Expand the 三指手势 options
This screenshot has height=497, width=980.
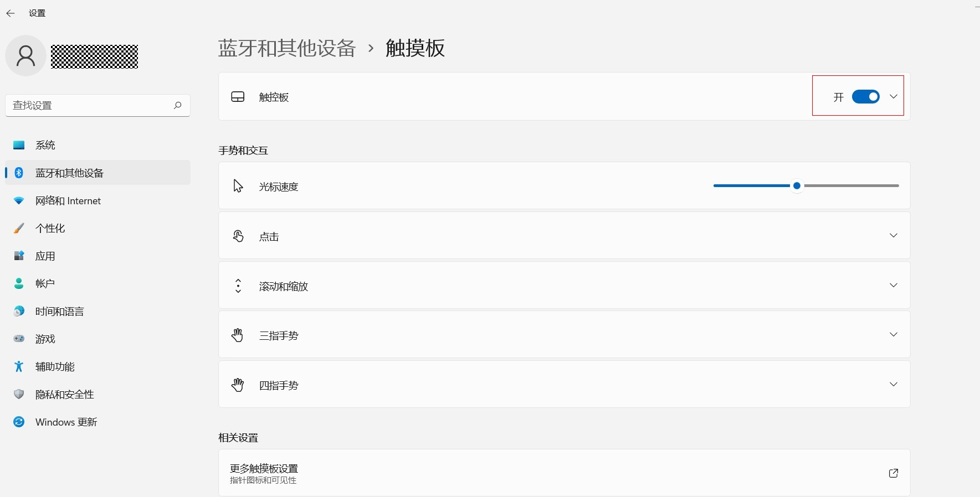(x=893, y=335)
